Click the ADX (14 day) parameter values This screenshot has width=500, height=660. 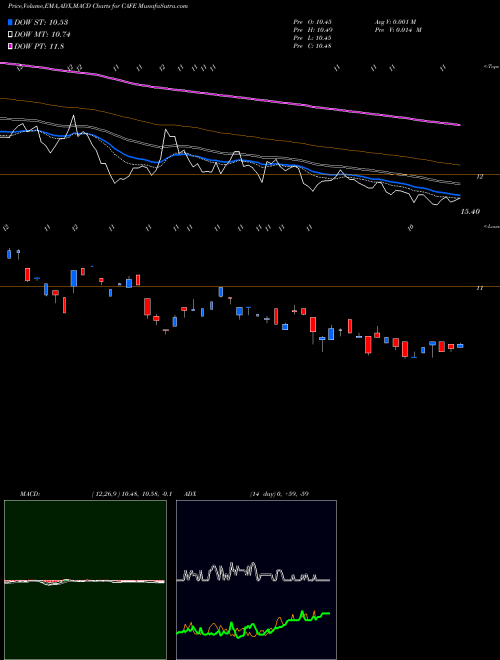coord(279,494)
